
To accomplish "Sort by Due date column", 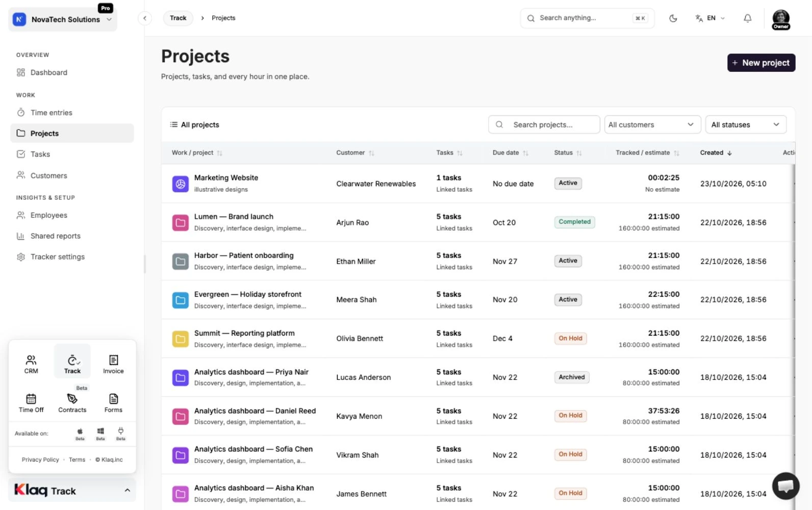I will (x=511, y=153).
